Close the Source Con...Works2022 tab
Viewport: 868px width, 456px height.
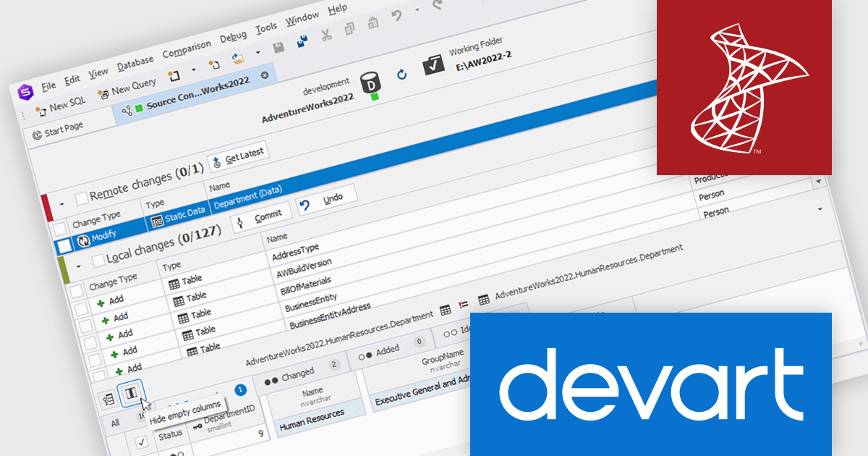tap(264, 75)
